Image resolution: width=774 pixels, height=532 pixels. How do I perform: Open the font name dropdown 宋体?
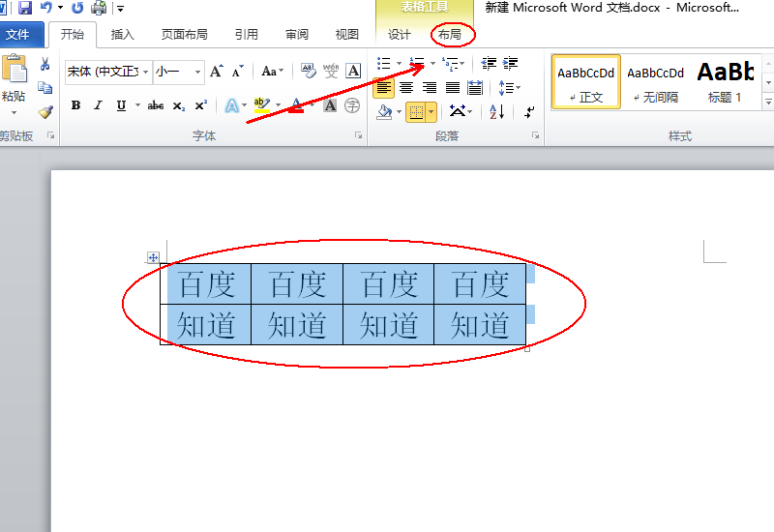(146, 72)
